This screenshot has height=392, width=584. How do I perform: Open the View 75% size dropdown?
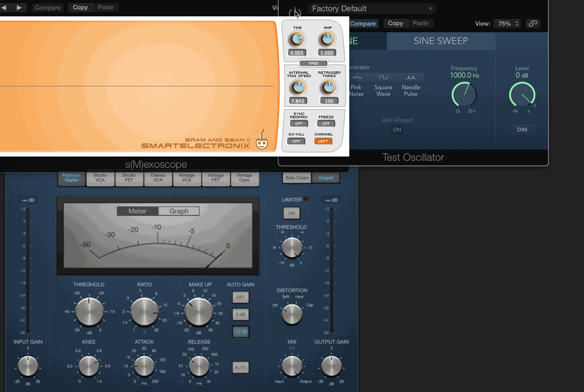click(507, 23)
